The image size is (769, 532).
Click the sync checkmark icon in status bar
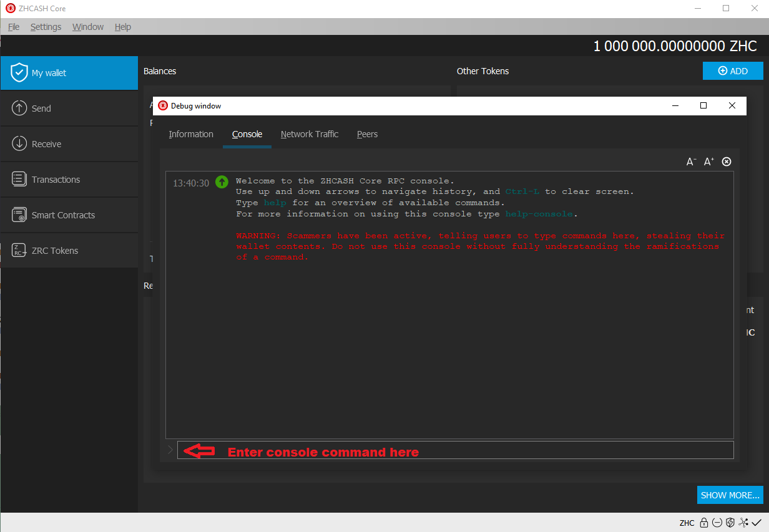pyautogui.click(x=757, y=523)
